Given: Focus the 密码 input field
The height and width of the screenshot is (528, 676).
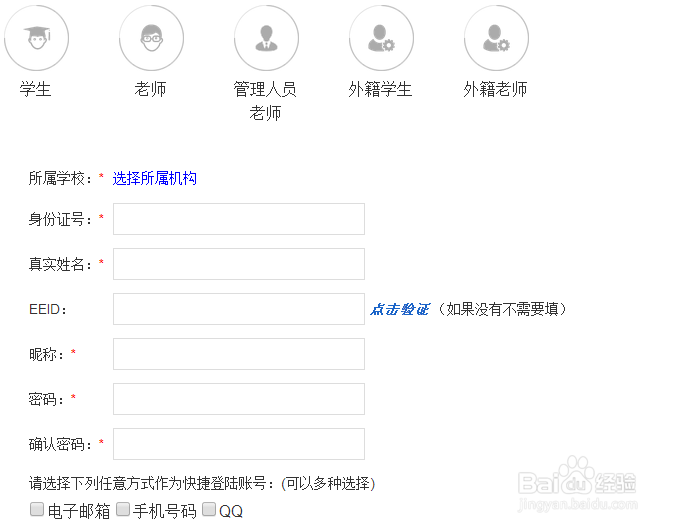Looking at the screenshot, I should pyautogui.click(x=239, y=399).
